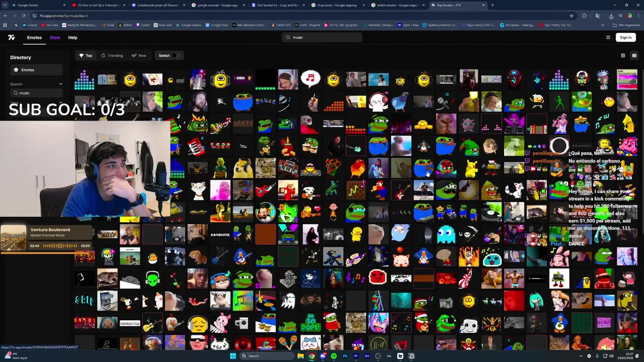644x362 pixels.
Task: Open the Store page in navigation
Action: tap(55, 37)
